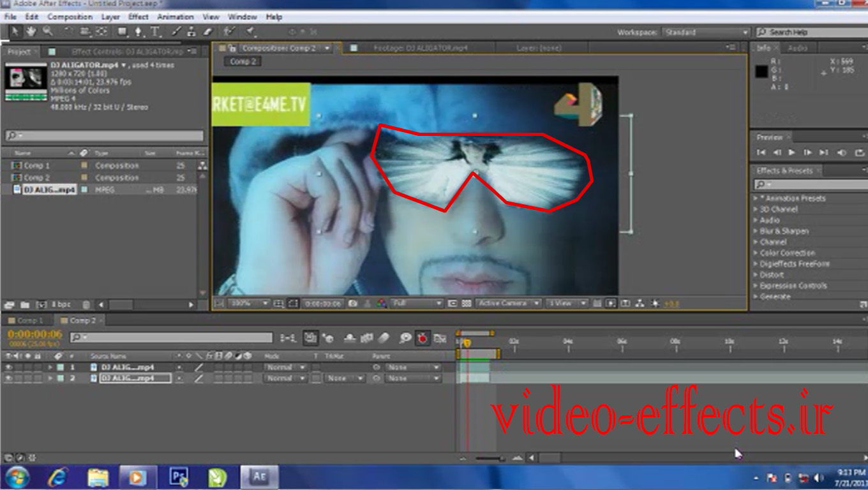Open the File menu

coord(10,17)
